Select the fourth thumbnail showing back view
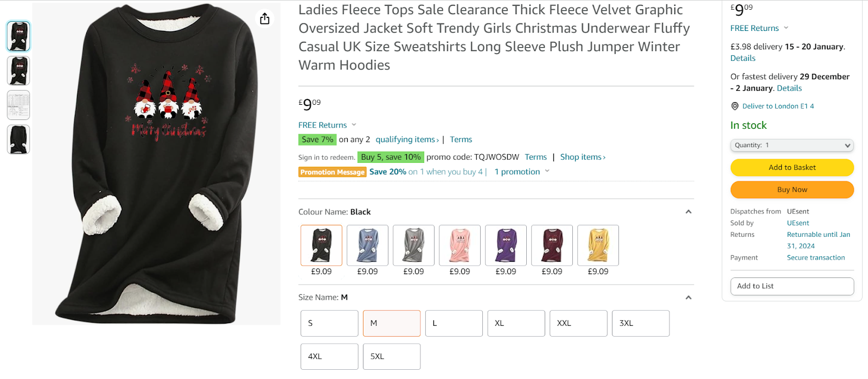Viewport: 868px width, 379px height. [18, 140]
